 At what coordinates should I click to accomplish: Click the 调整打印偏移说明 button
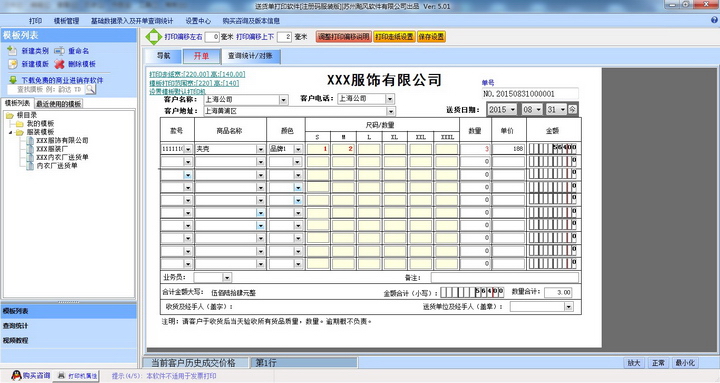coord(343,37)
